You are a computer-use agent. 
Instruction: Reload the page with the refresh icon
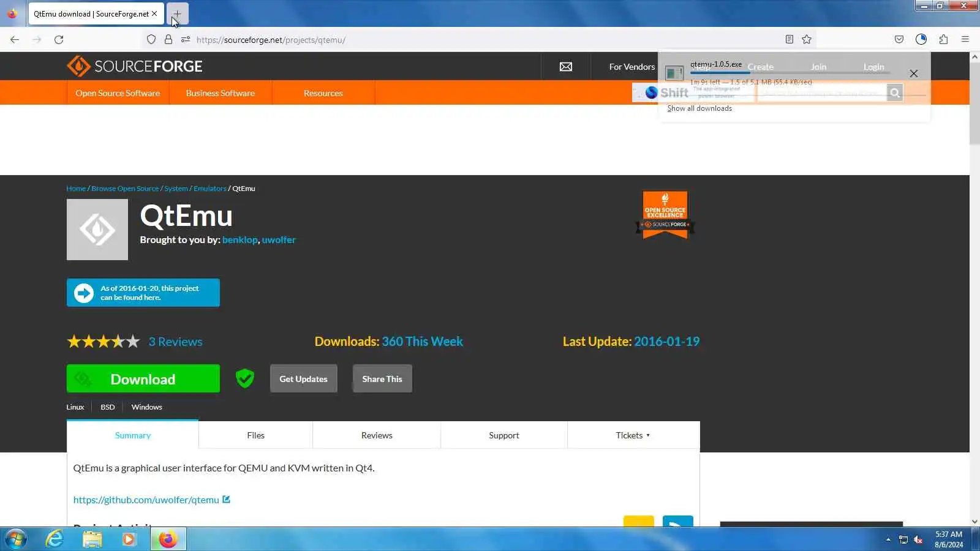(59, 40)
